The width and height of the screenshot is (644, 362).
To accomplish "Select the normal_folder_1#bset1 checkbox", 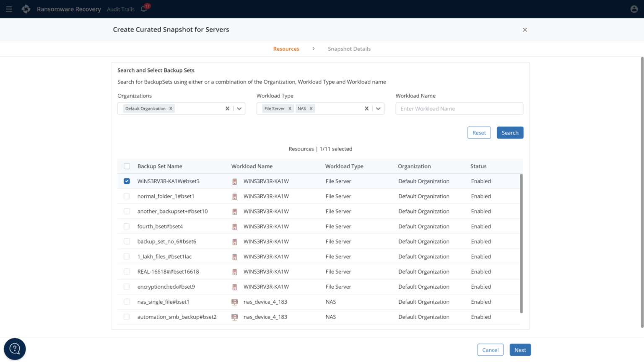I will pos(127,197).
